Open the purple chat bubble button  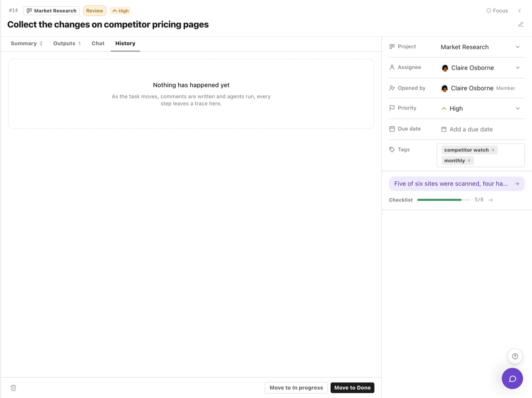click(512, 378)
